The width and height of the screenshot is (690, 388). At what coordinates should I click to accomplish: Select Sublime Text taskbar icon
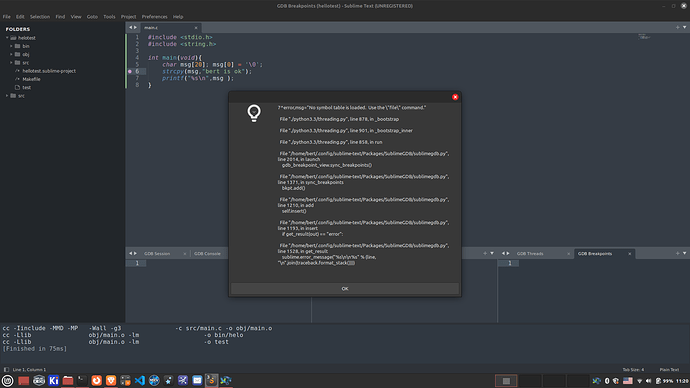point(211,381)
